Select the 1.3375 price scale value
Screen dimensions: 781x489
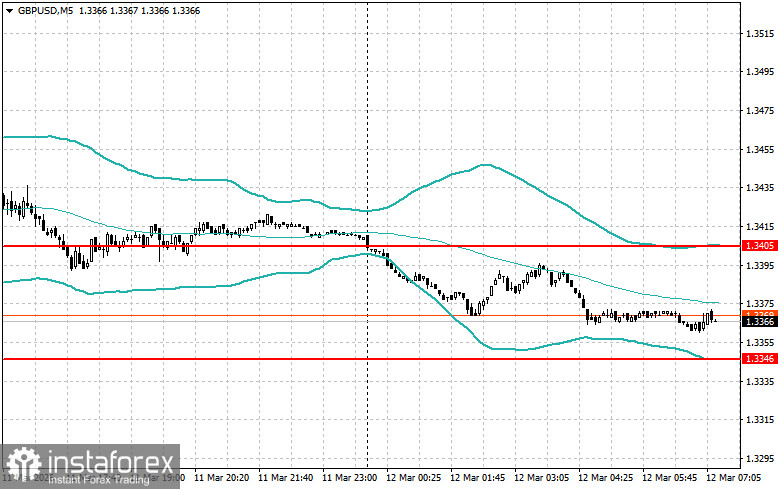click(760, 304)
